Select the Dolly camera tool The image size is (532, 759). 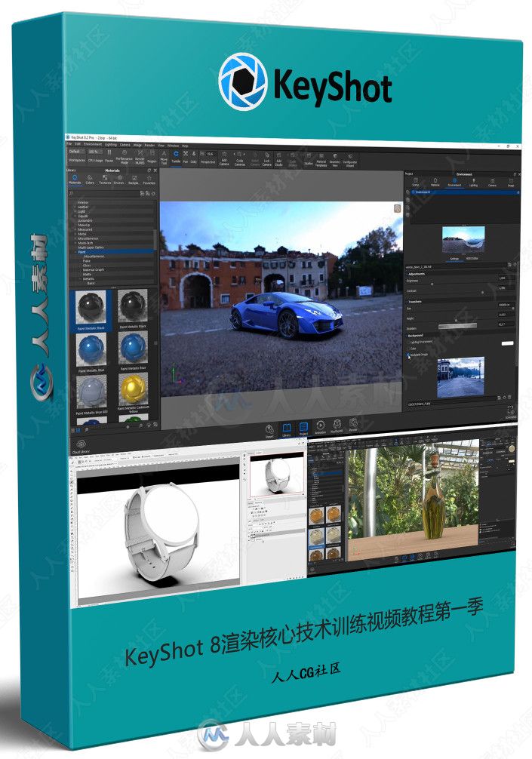pyautogui.click(x=194, y=157)
